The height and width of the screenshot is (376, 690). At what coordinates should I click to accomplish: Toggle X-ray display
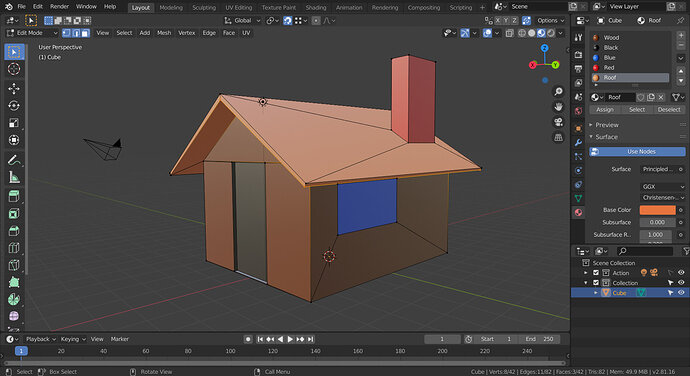click(510, 33)
